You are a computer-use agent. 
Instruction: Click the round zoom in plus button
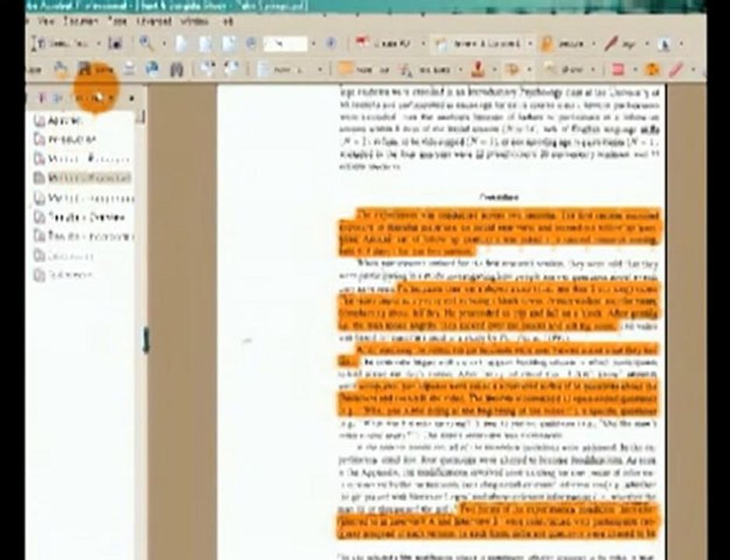(330, 44)
